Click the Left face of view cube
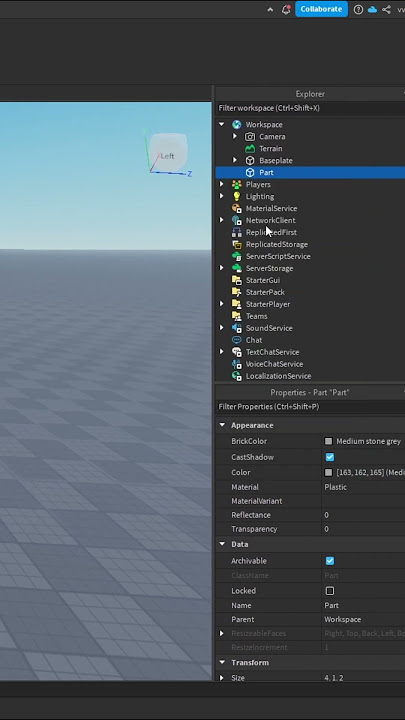Viewport: 405px width, 720px height. (x=168, y=152)
